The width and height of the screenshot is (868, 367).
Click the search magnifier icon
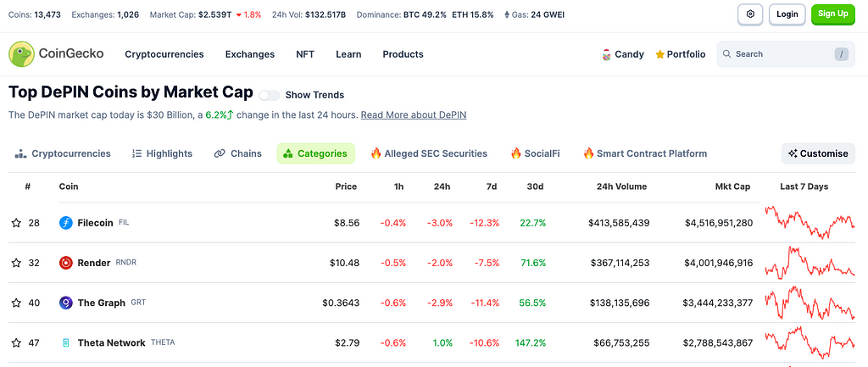pyautogui.click(x=726, y=54)
